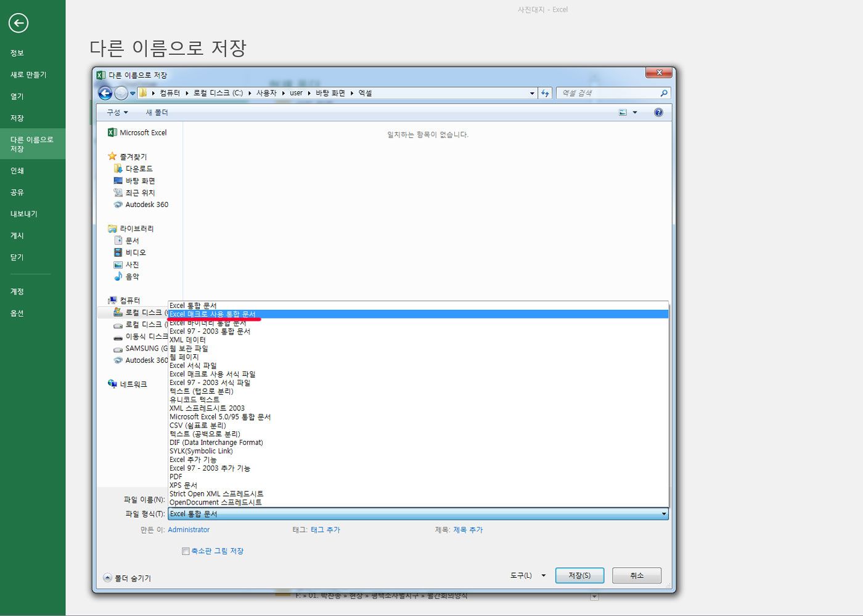Open the 문서 library
The height and width of the screenshot is (616, 863).
click(127, 241)
